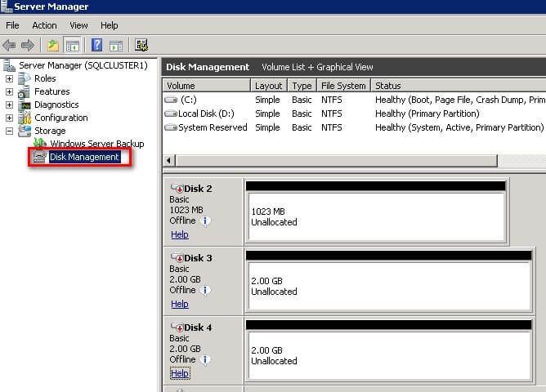Screen dimensions: 546x392
Task: Collapse the Storage tree node
Action: [x=10, y=131]
